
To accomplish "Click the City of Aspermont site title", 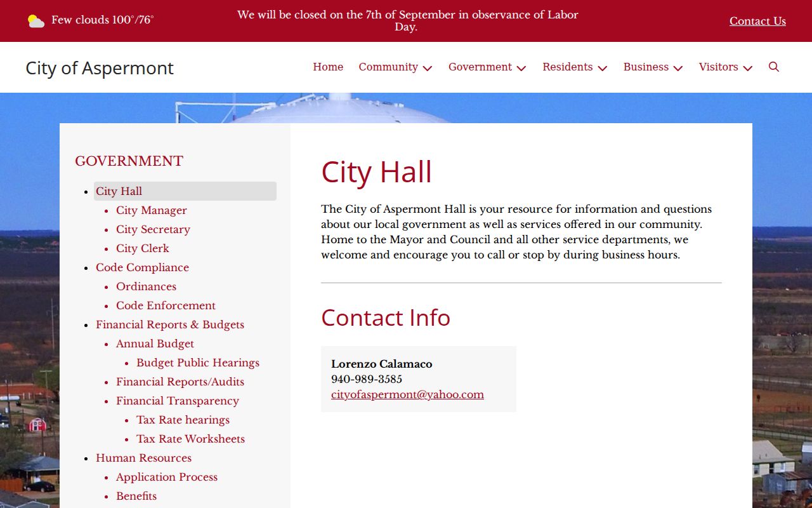I will point(100,68).
